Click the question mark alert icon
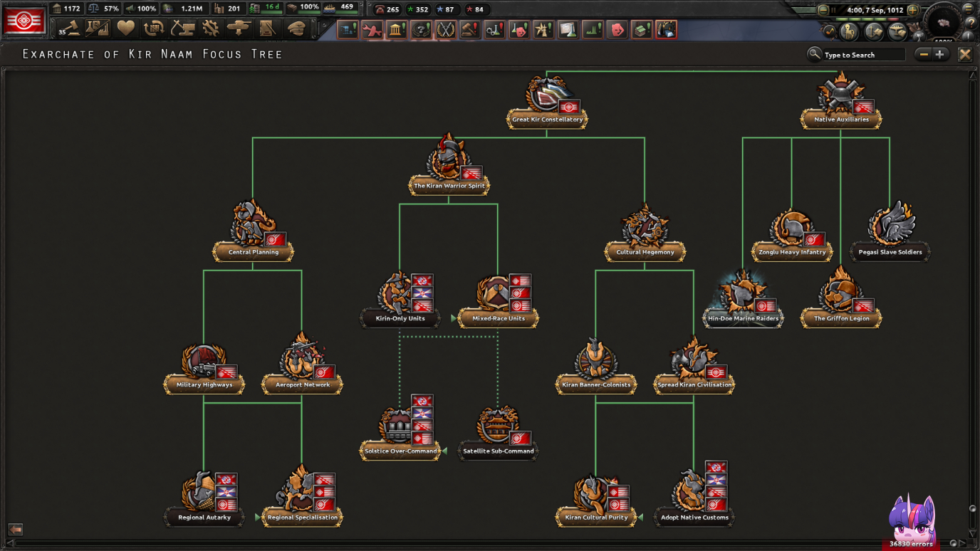Image resolution: width=980 pixels, height=551 pixels. (x=421, y=30)
